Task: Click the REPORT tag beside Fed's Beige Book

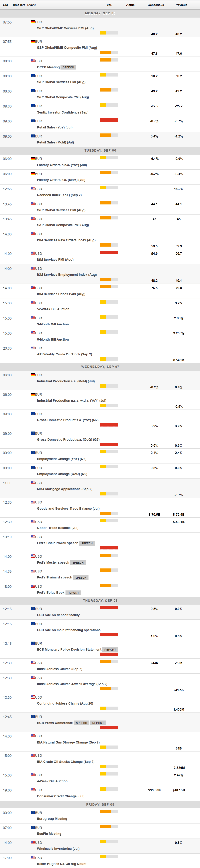Action: click(73, 593)
